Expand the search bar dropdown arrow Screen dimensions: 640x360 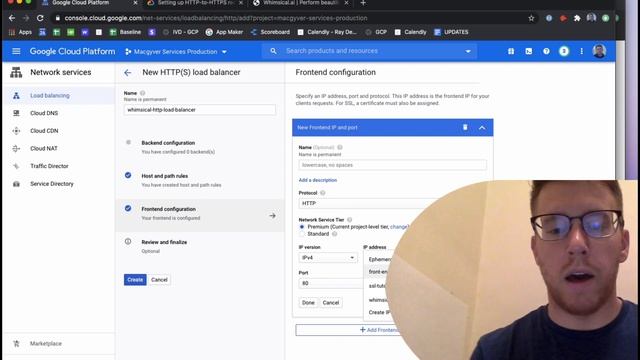coord(468,51)
